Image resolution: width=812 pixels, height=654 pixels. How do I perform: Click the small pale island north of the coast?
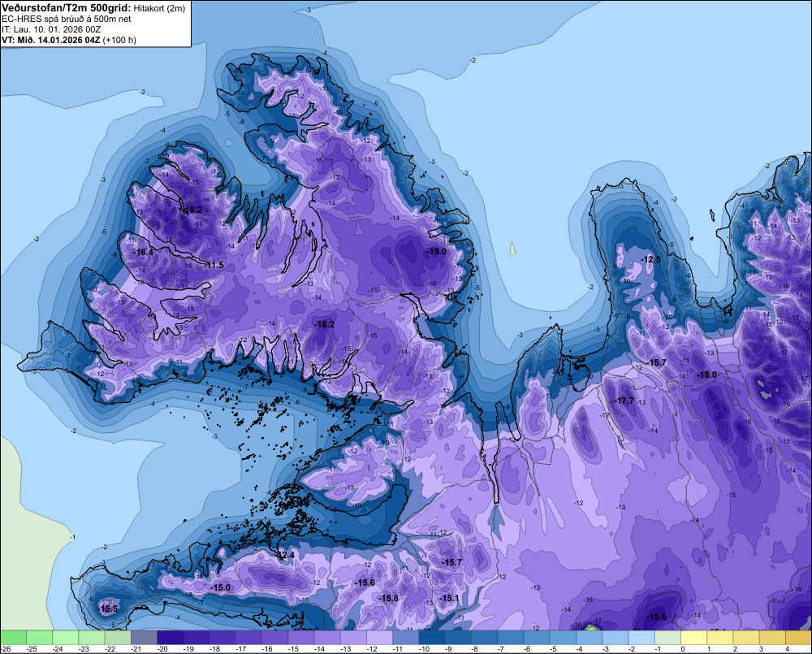point(512,249)
